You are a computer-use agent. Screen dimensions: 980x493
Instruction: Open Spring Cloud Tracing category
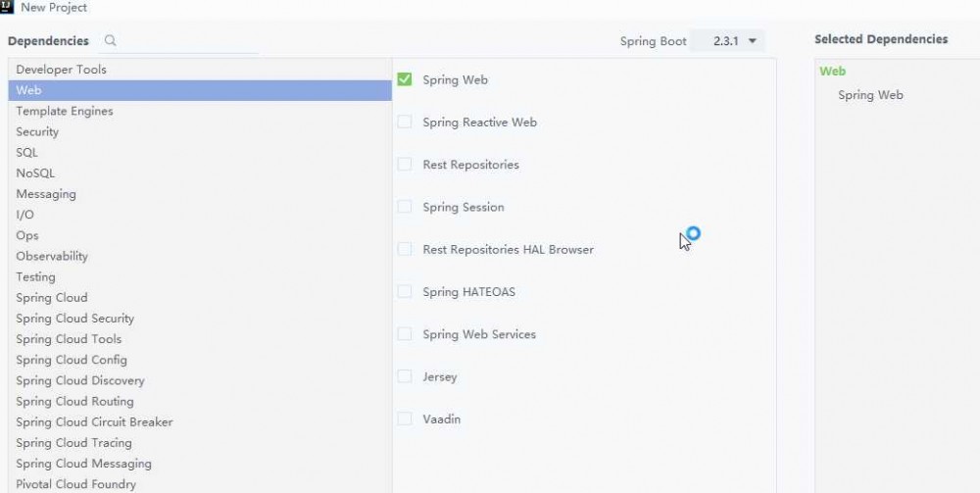200,442
